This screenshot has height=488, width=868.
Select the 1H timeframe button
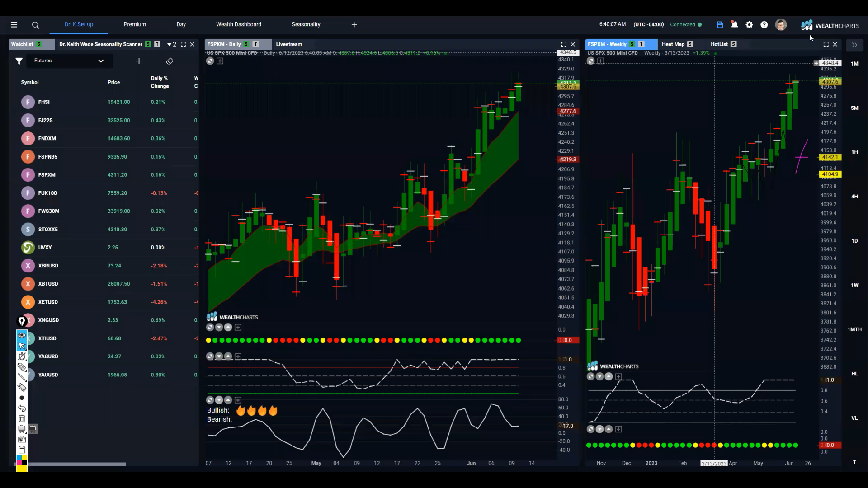854,152
